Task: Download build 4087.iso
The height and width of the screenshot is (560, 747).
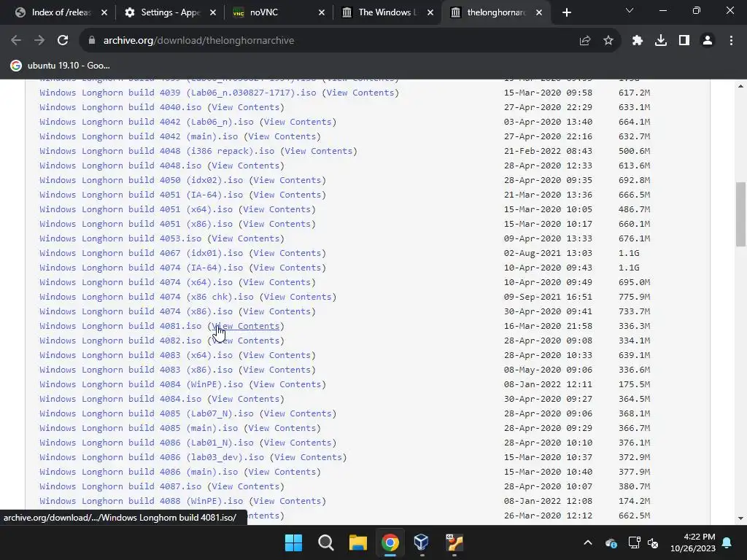Action: 120,486
